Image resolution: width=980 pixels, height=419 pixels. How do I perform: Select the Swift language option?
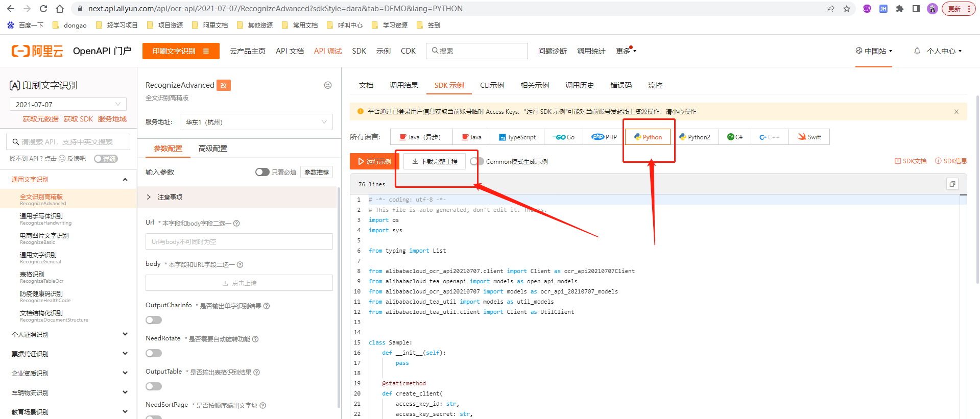(x=809, y=137)
